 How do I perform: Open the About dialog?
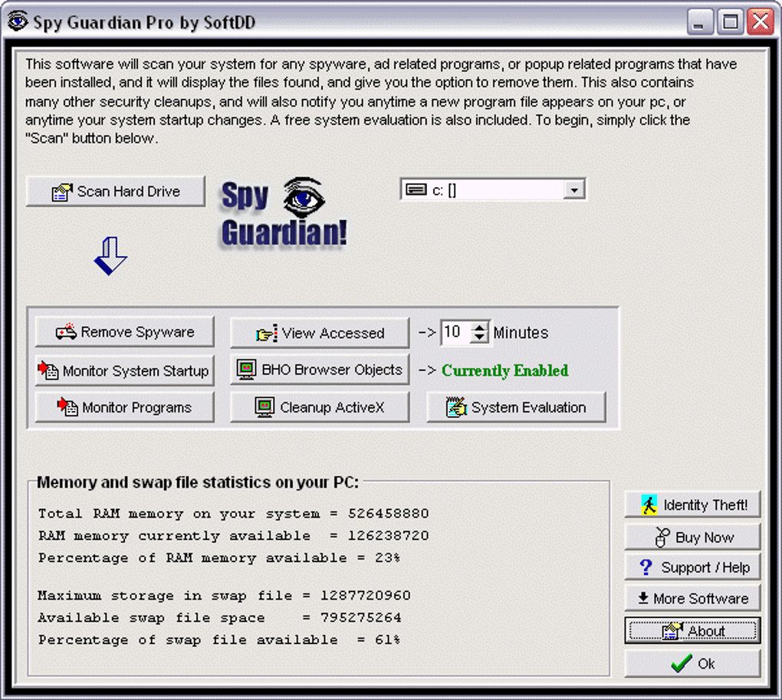[692, 631]
